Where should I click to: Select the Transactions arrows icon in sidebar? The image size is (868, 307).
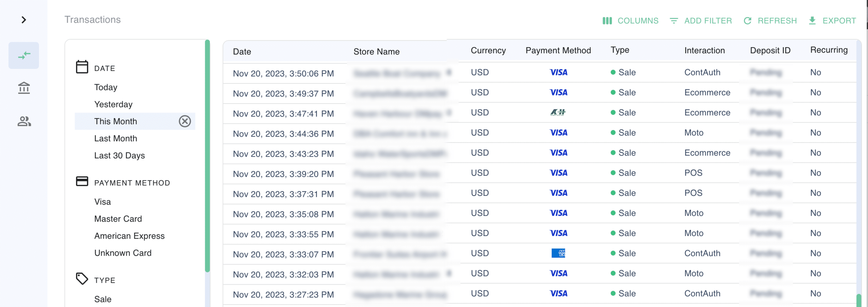[24, 55]
